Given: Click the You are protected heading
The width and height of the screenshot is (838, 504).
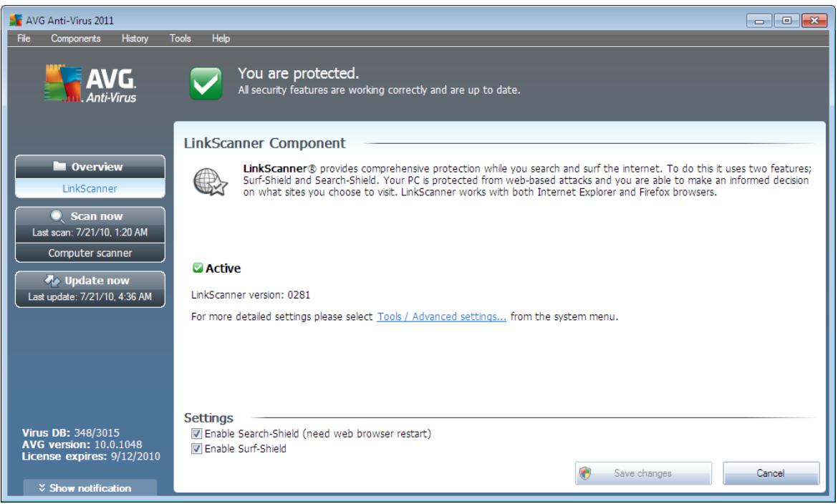Looking at the screenshot, I should click(298, 73).
